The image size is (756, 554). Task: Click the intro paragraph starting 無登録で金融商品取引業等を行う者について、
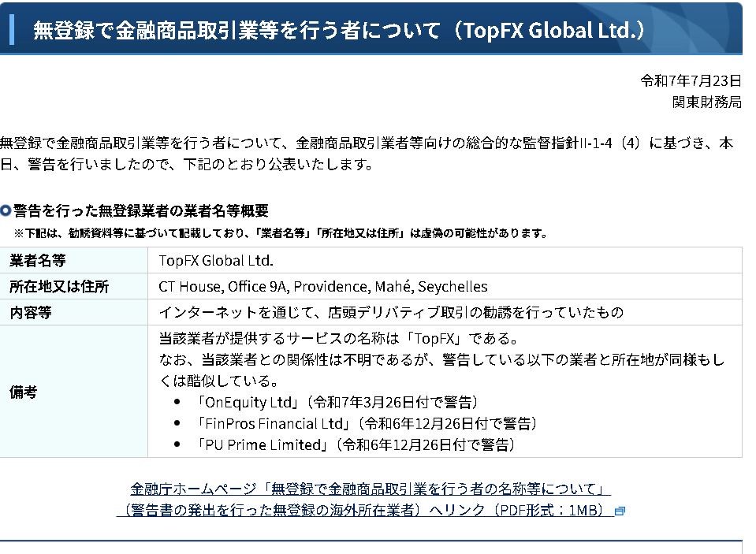point(367,154)
